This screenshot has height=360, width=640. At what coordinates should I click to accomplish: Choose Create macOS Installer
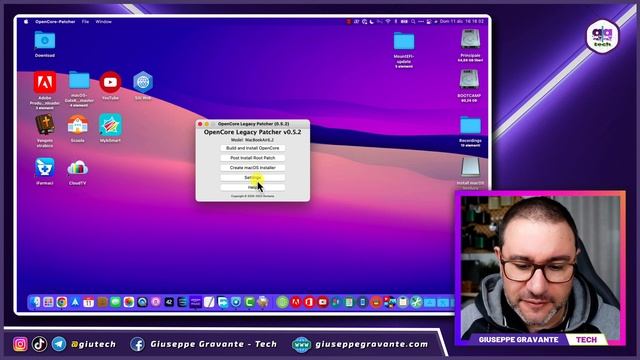tap(253, 168)
